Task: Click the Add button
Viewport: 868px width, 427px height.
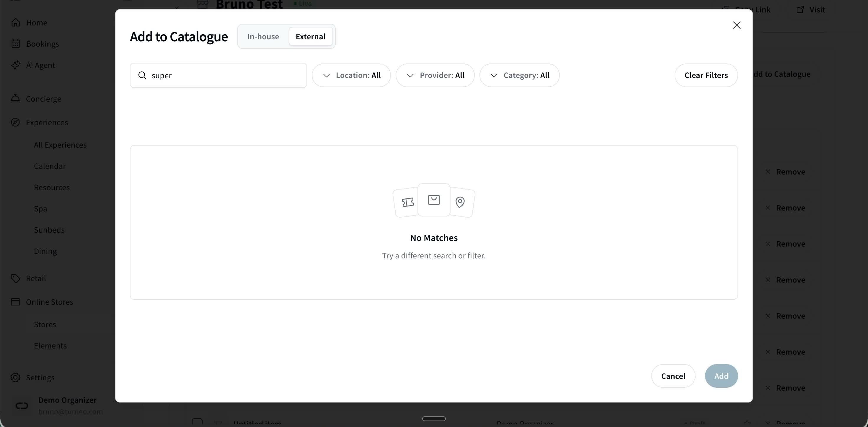Action: click(x=721, y=376)
